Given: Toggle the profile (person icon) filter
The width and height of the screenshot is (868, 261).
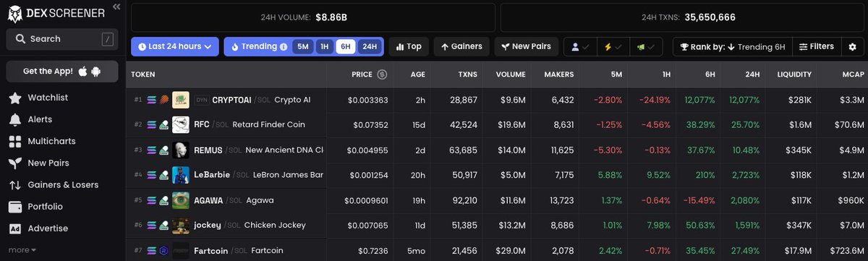Looking at the screenshot, I should (579, 46).
